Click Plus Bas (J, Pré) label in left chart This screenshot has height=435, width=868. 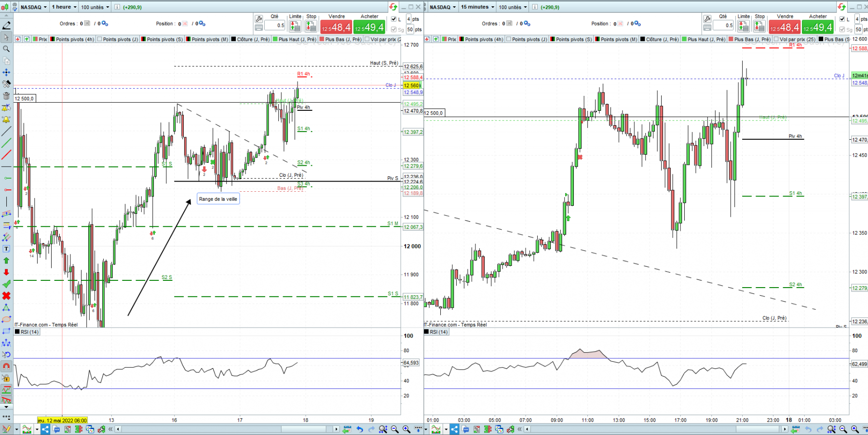(x=340, y=40)
